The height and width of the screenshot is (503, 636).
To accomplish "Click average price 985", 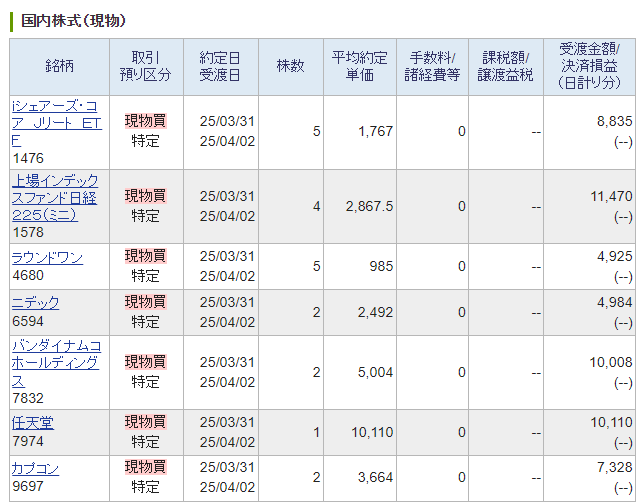I will point(381,267).
